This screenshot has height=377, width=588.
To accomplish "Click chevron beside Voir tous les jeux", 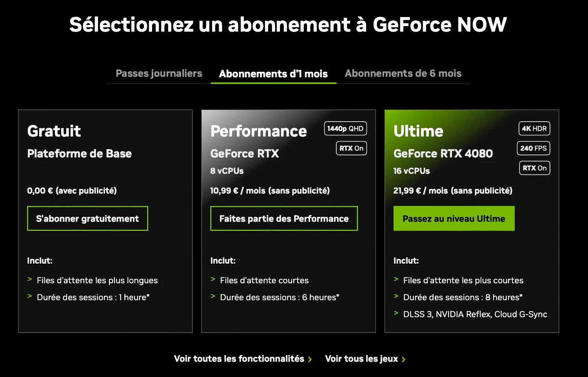I will click(x=404, y=359).
